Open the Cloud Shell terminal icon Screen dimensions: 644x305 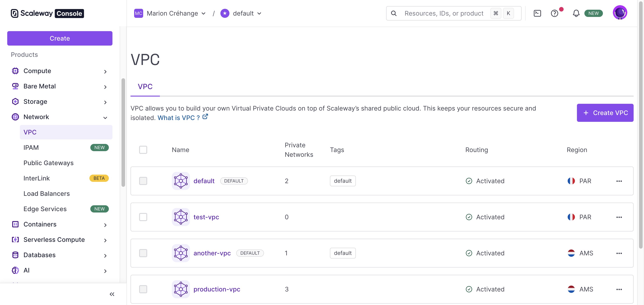click(537, 13)
